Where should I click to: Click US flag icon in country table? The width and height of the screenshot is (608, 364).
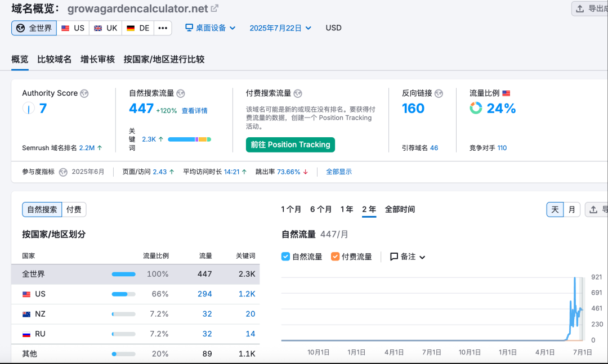click(x=26, y=294)
